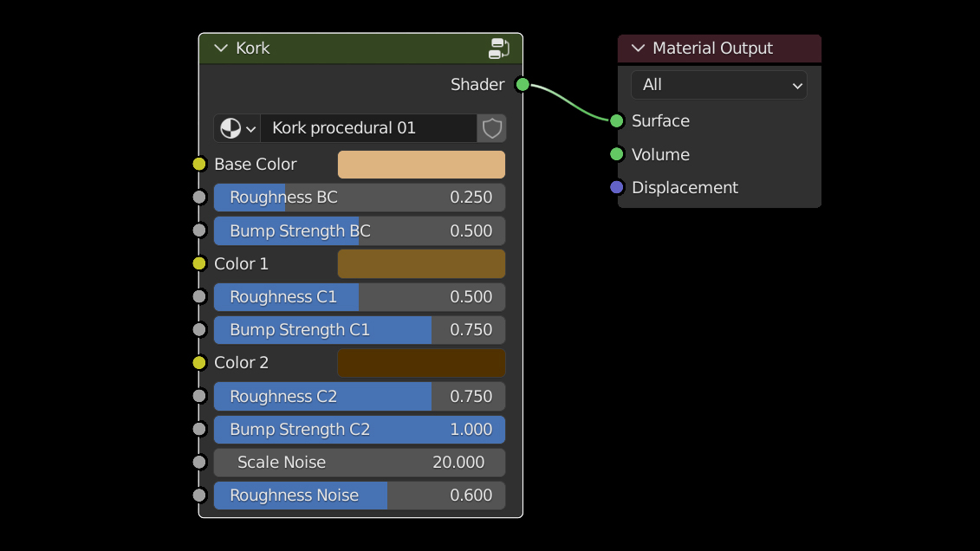Click the Roughness BC slider
This screenshot has width=980, height=551.
(x=359, y=198)
